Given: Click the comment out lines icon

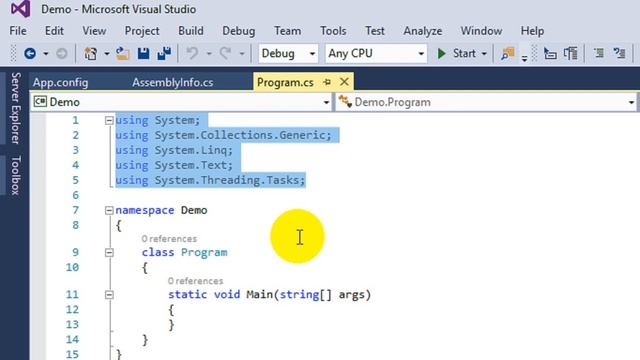Looking at the screenshot, I should click(599, 53).
